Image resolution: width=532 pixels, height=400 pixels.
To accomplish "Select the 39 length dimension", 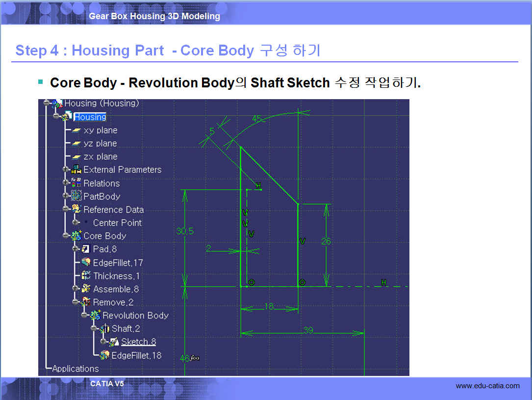I will (307, 330).
